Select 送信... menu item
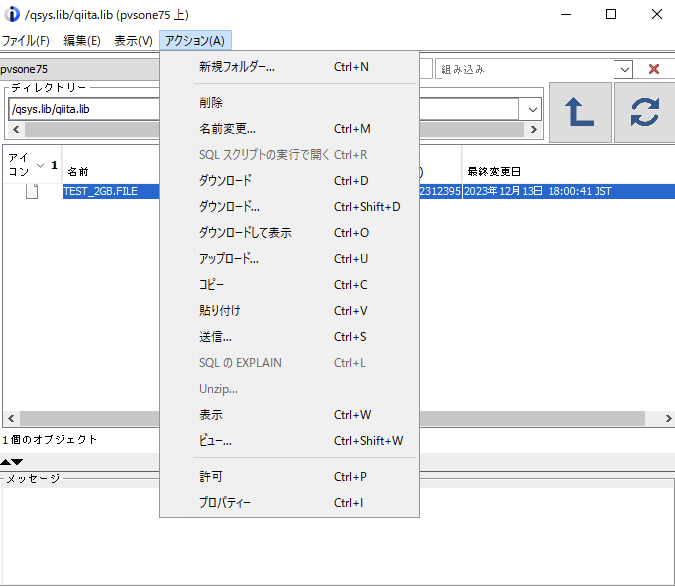 pyautogui.click(x=289, y=337)
